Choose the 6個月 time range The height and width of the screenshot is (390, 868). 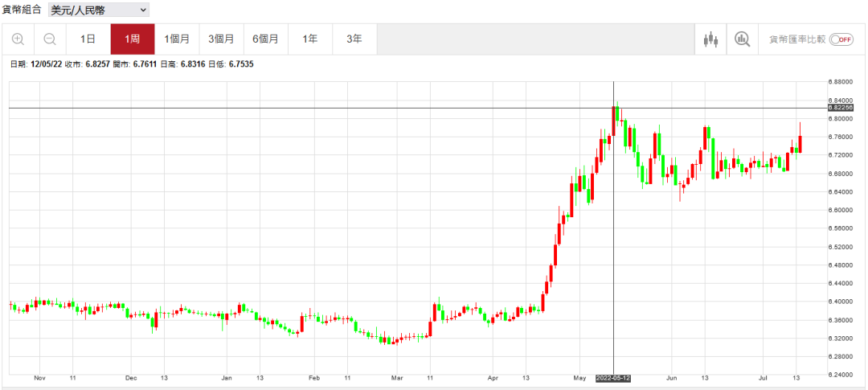265,39
